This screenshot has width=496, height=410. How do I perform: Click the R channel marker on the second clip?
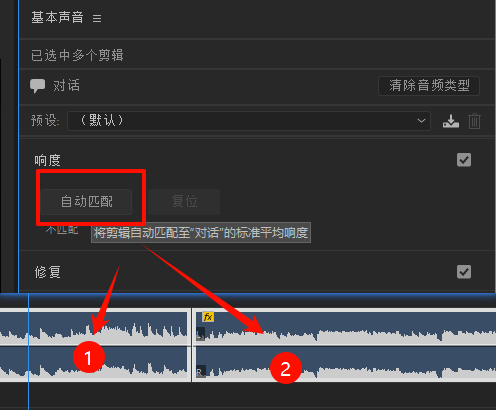click(x=200, y=371)
